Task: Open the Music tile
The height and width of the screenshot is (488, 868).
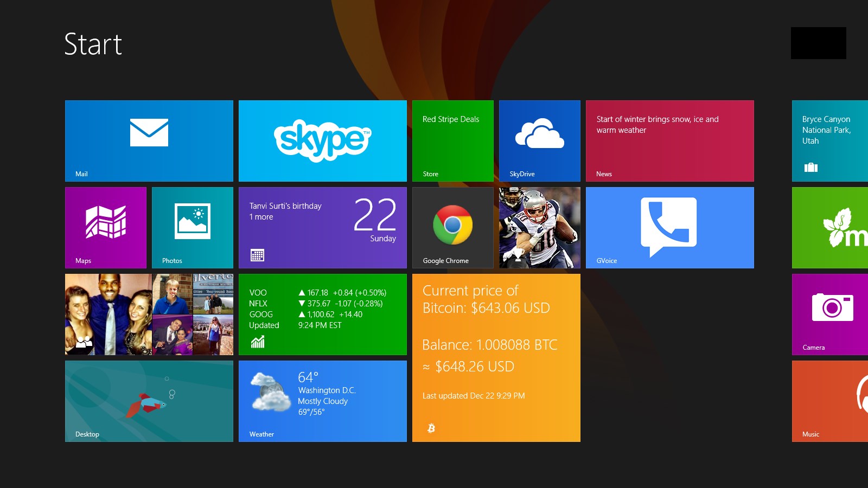Action: pyautogui.click(x=830, y=401)
